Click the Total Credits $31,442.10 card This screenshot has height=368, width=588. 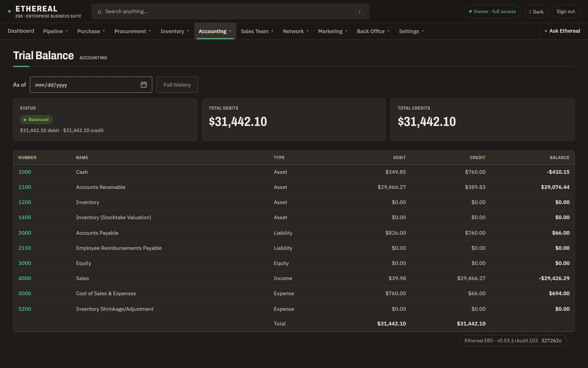483,120
